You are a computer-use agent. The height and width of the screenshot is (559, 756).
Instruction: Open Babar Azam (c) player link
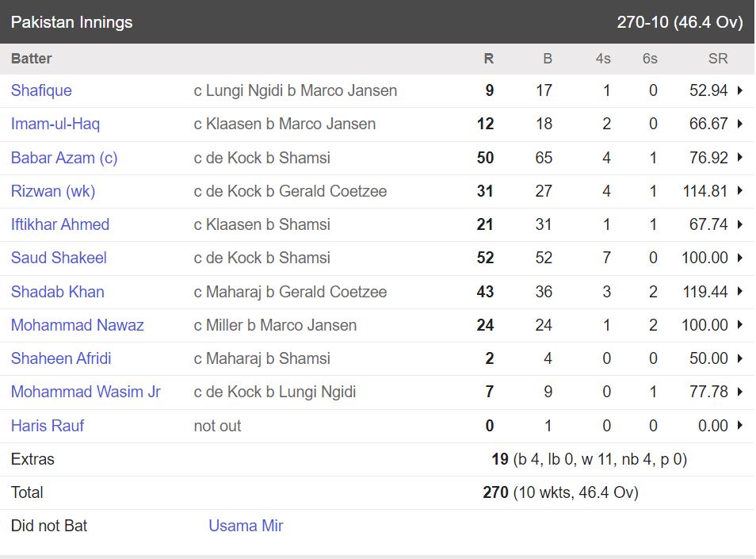tap(64, 158)
